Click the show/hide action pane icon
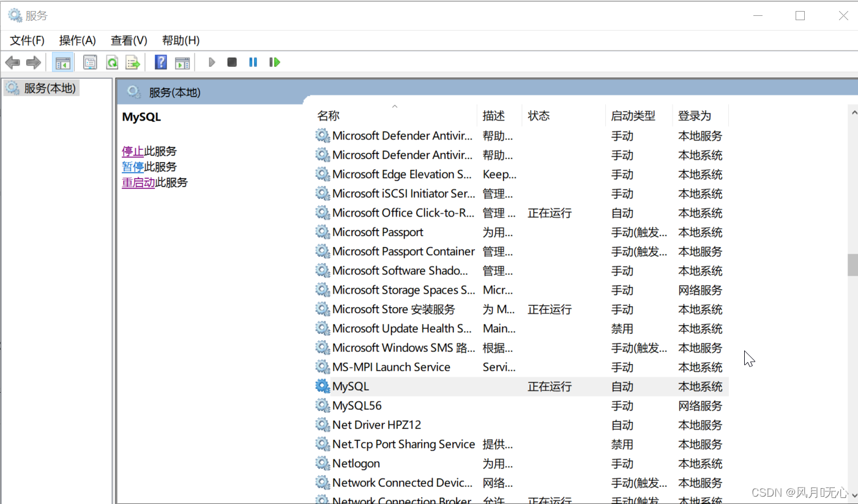 [182, 62]
